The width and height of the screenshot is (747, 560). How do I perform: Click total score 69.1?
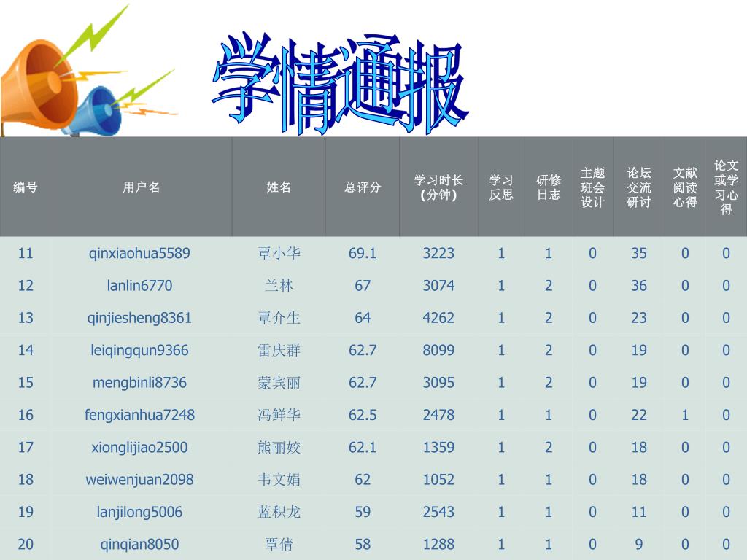point(363,253)
